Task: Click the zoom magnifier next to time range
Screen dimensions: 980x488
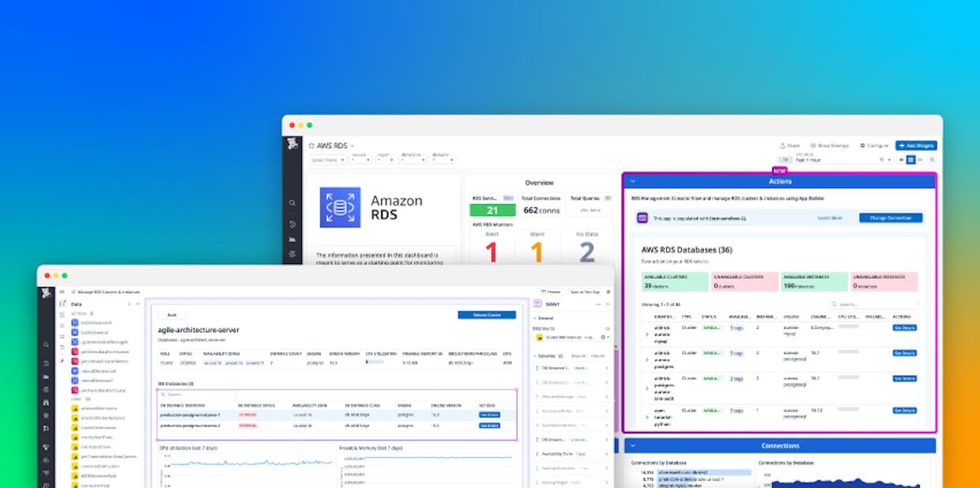Action: tap(933, 160)
